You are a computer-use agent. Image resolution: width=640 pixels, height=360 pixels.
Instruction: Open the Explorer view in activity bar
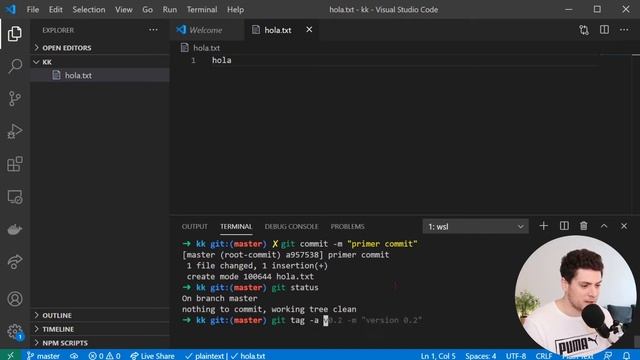pyautogui.click(x=15, y=33)
